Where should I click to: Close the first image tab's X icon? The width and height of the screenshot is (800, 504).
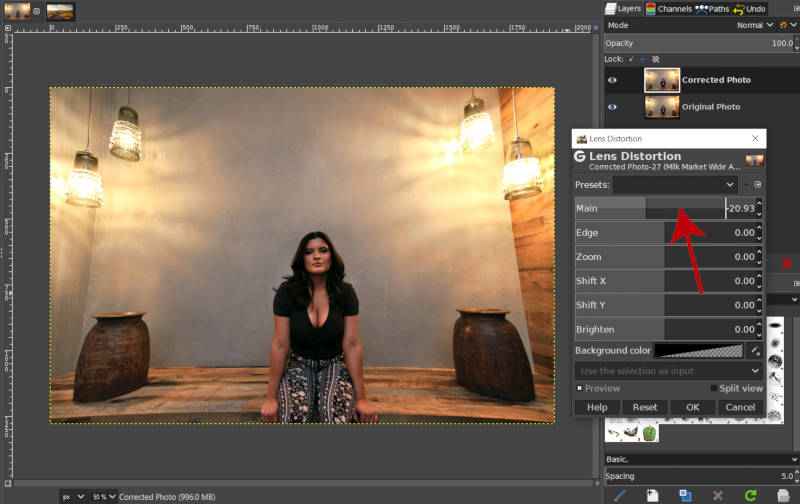pos(36,11)
